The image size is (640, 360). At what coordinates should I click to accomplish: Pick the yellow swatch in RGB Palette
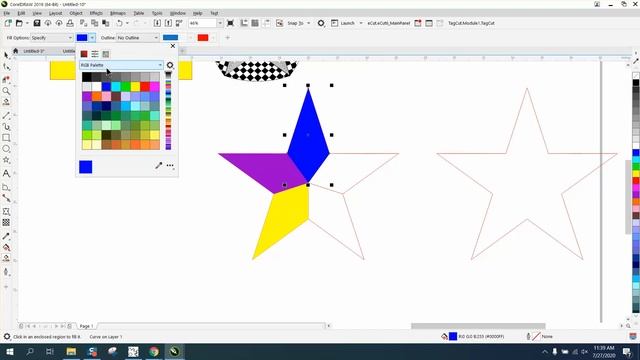pos(135,87)
